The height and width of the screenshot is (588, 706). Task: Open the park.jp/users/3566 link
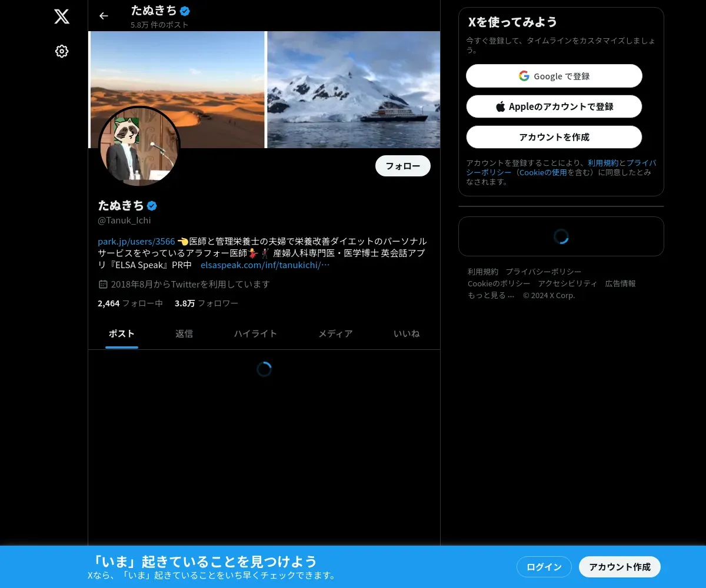tap(136, 241)
